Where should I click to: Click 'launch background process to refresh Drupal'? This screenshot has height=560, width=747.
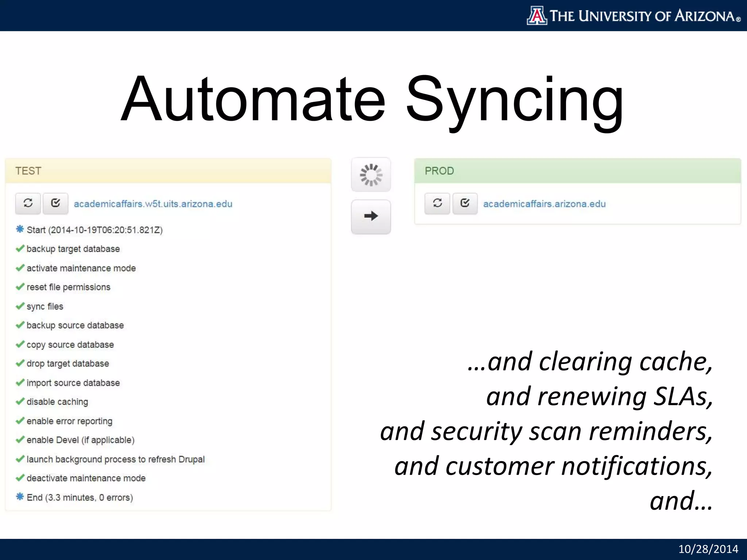pos(110,459)
